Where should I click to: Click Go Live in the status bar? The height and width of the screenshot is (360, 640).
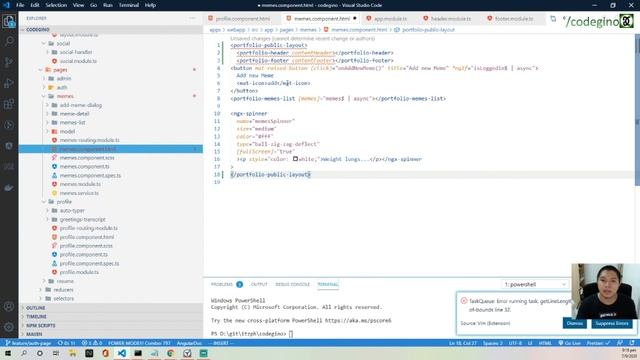(x=569, y=343)
